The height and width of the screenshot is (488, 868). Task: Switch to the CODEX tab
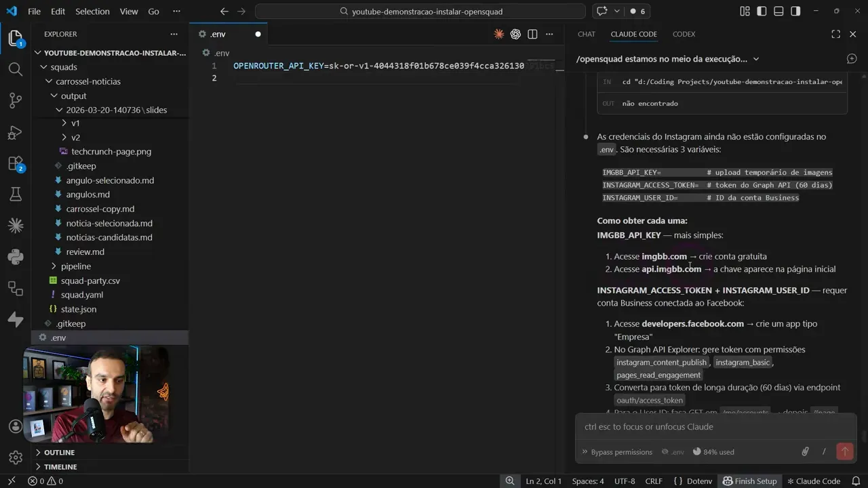click(x=684, y=34)
